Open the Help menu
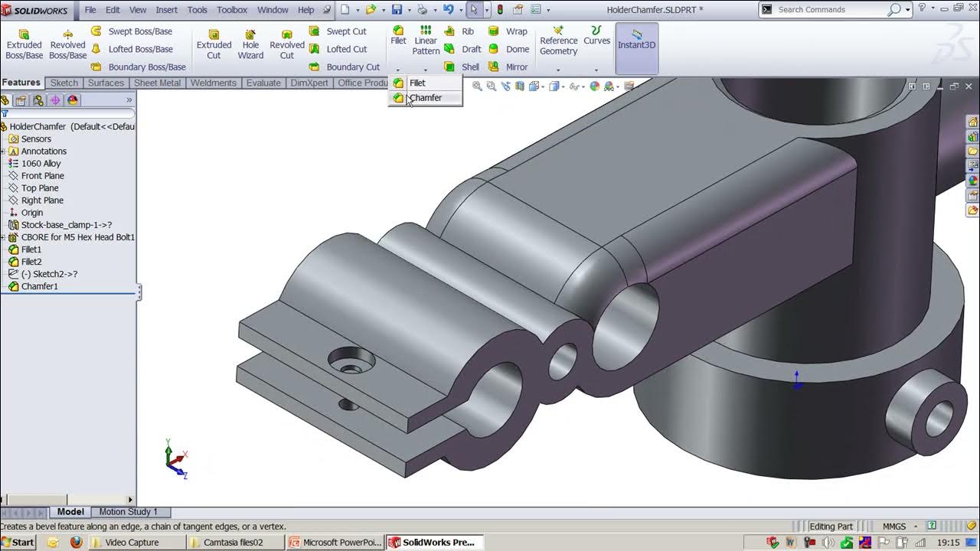Image resolution: width=980 pixels, height=551 pixels. coord(305,10)
